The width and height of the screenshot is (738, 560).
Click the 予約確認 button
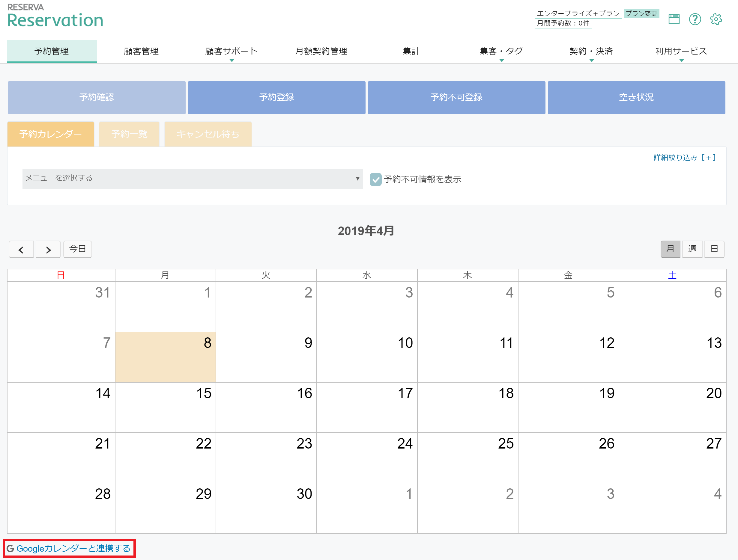pos(97,97)
